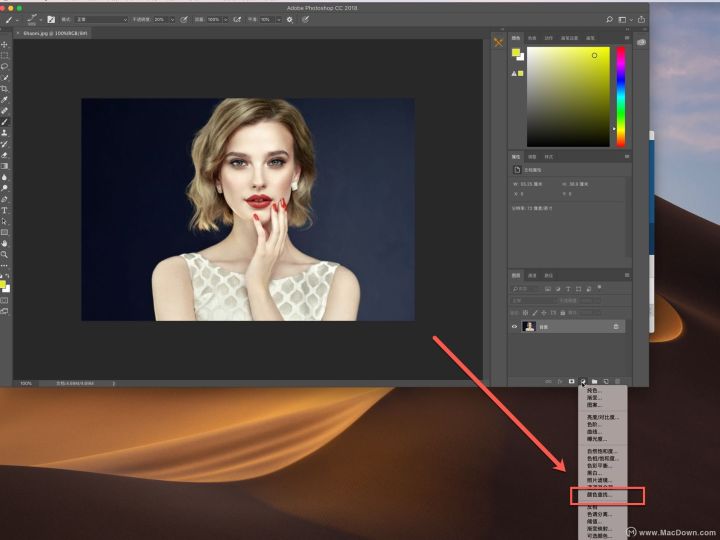The image size is (720, 540).
Task: Open smoothing options gear icon
Action: click(x=290, y=20)
